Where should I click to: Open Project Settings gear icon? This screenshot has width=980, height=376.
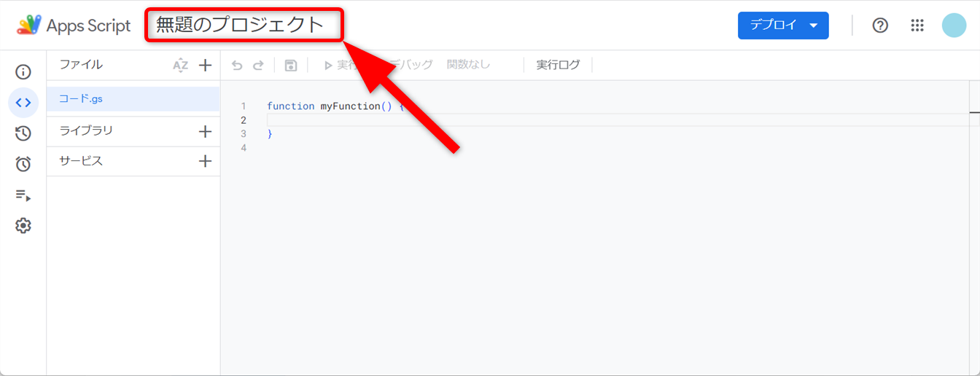[23, 226]
